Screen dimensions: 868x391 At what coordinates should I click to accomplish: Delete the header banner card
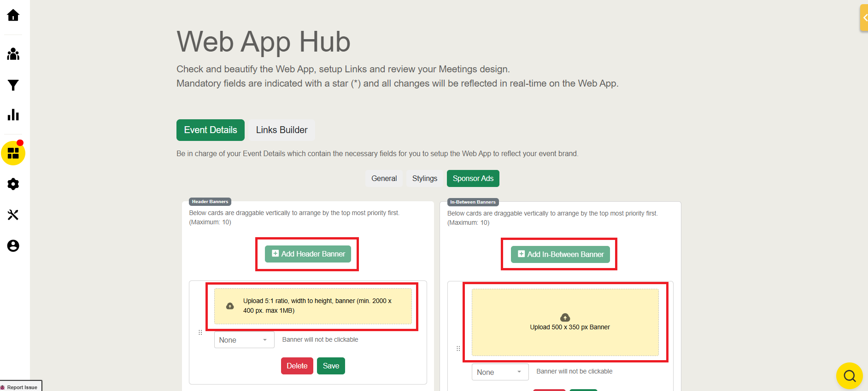[297, 366]
